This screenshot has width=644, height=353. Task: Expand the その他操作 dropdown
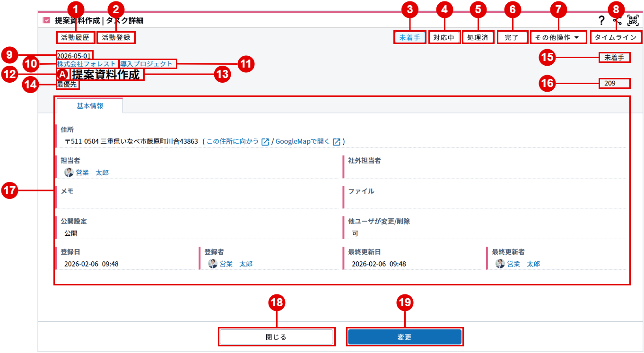click(558, 37)
